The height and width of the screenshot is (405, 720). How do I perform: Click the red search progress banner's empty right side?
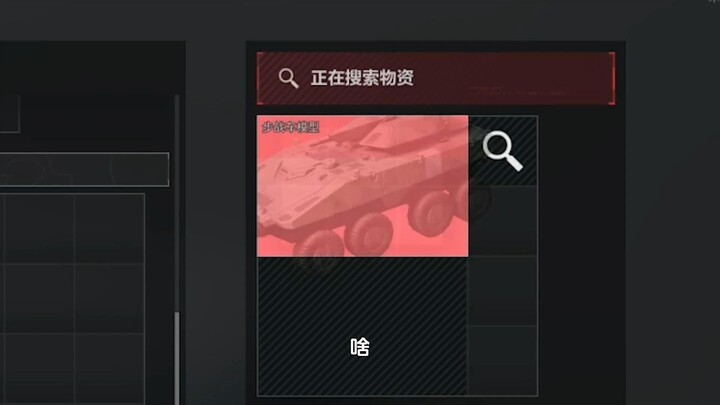(x=514, y=78)
